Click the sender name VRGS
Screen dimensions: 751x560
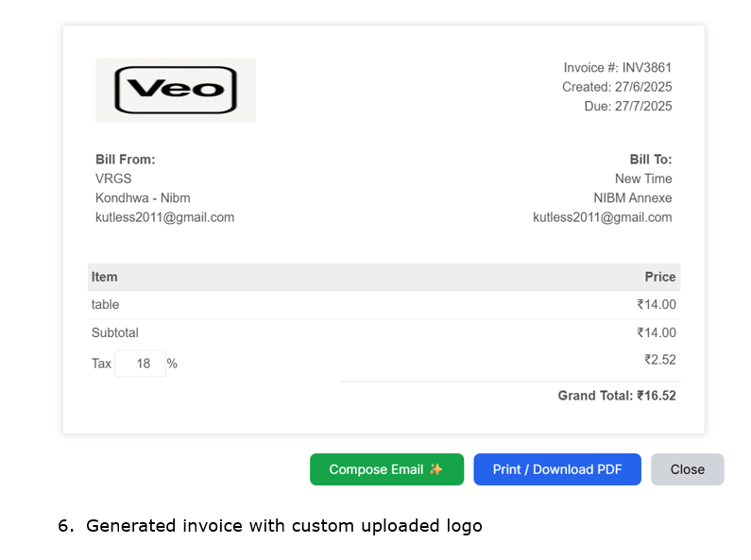tap(113, 178)
